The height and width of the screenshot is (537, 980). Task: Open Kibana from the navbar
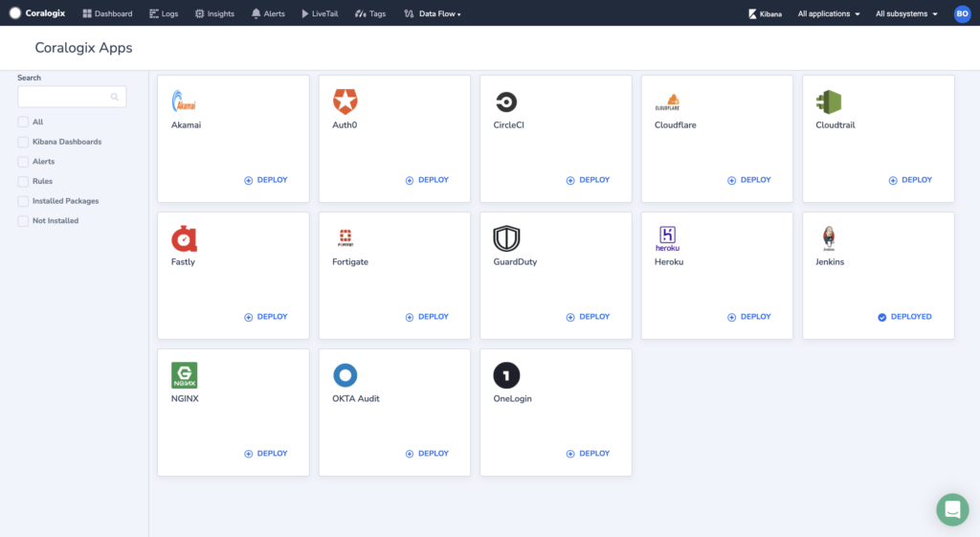[x=765, y=13]
